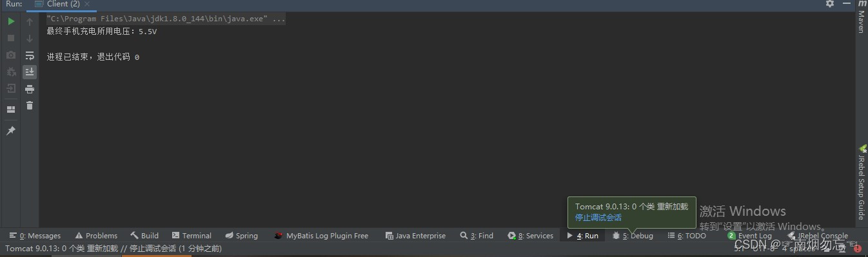Screen dimensions: 868x257
Task: Click the bug-with-gear icon in the run toolbar
Action: (x=11, y=71)
